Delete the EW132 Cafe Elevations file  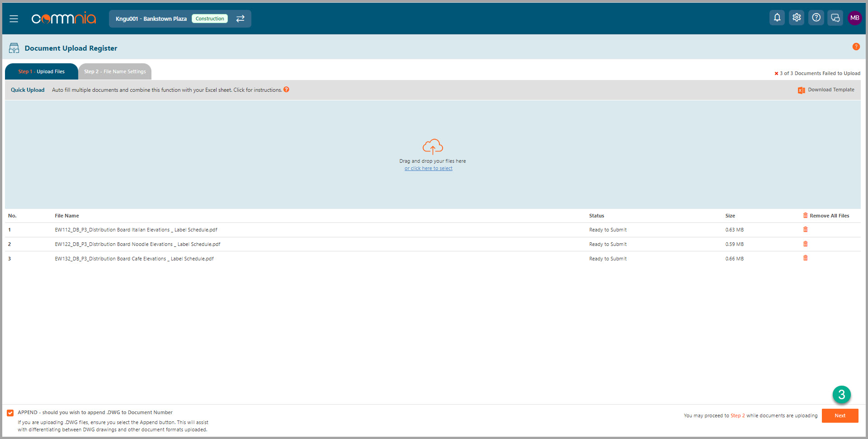click(805, 258)
